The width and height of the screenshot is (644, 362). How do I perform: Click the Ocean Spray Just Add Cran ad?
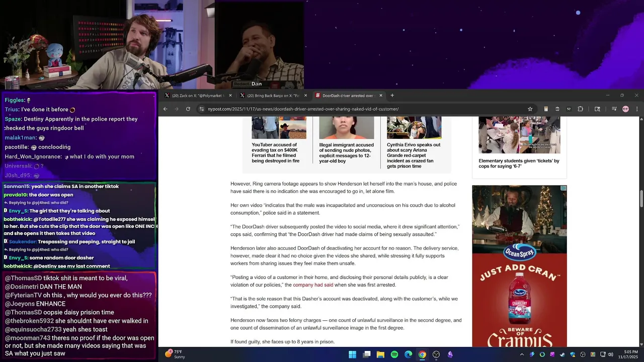519,266
